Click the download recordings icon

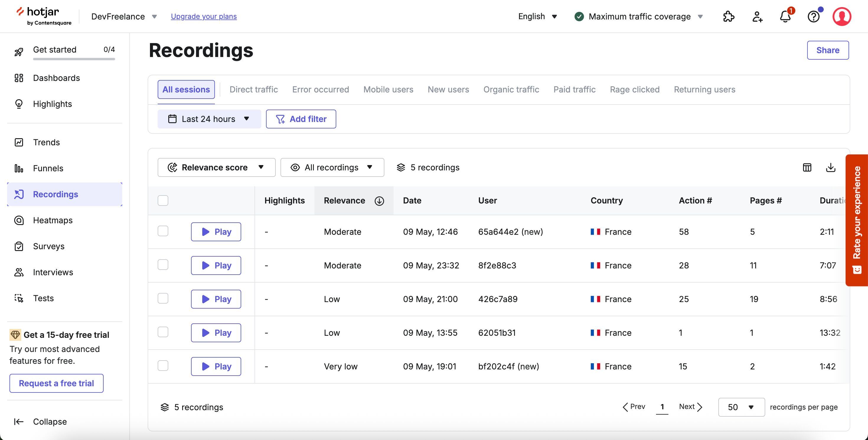831,167
